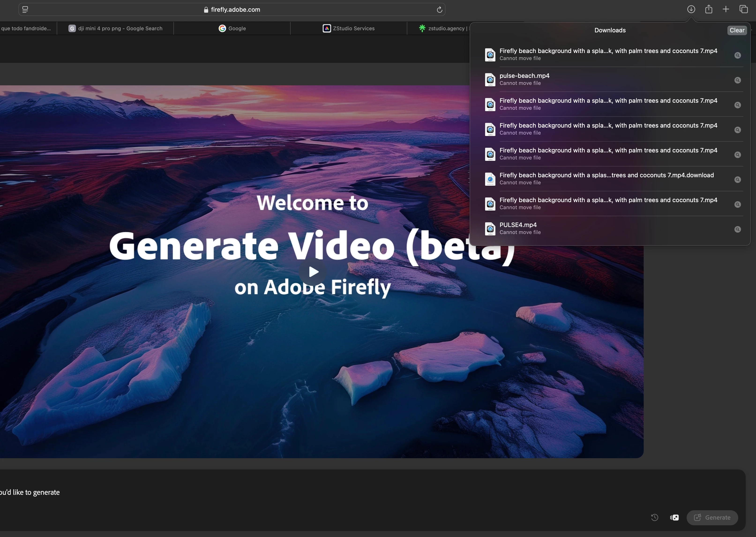
Task: Reveal PULSE4.mp4 in Finder magnifier
Action: tap(737, 230)
